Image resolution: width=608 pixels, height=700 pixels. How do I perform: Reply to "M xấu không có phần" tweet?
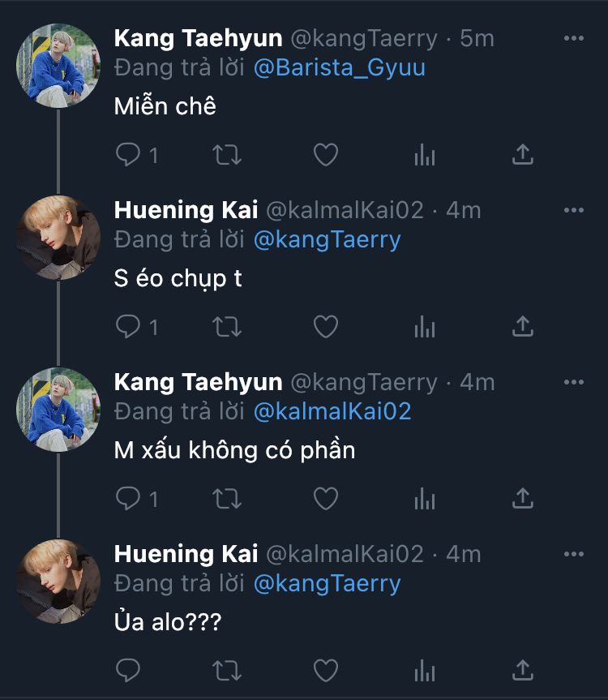click(128, 499)
